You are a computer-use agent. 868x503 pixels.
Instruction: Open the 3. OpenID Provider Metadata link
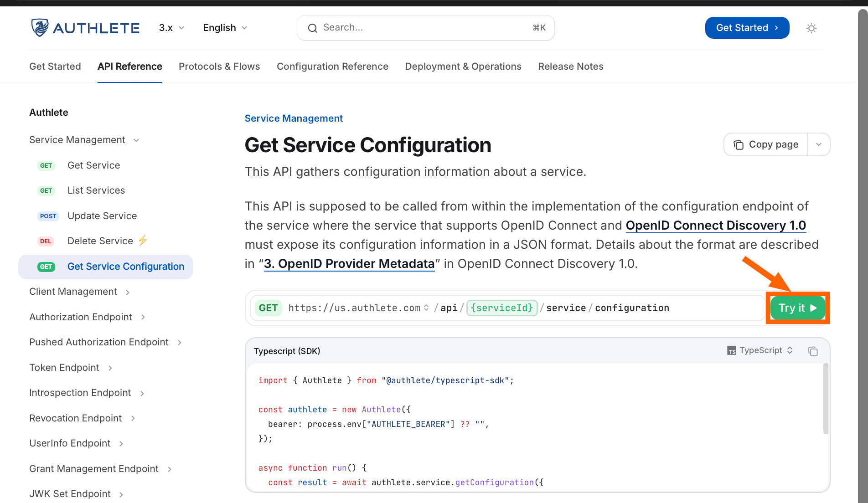click(349, 264)
